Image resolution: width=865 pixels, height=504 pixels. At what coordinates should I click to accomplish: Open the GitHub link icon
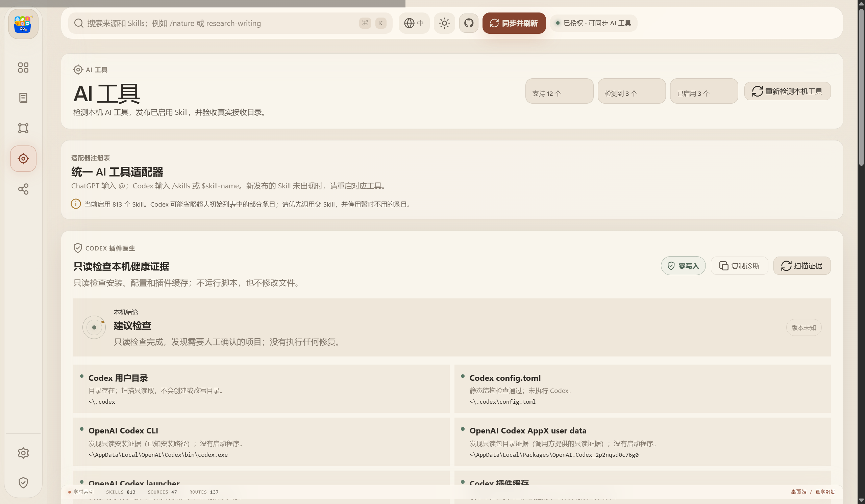[469, 23]
